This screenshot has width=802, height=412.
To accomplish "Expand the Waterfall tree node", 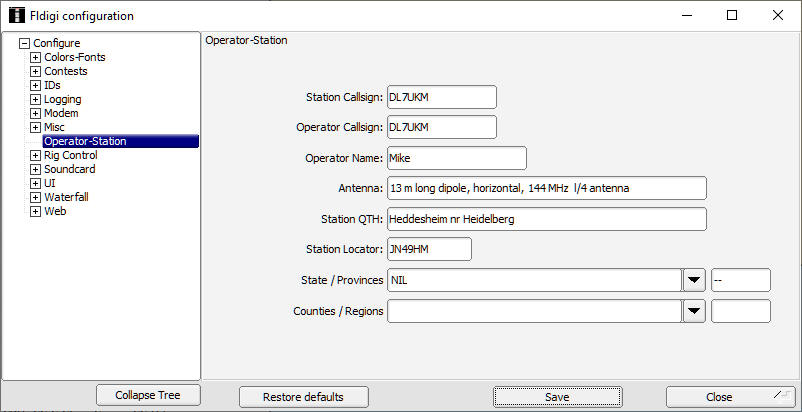I will 36,197.
